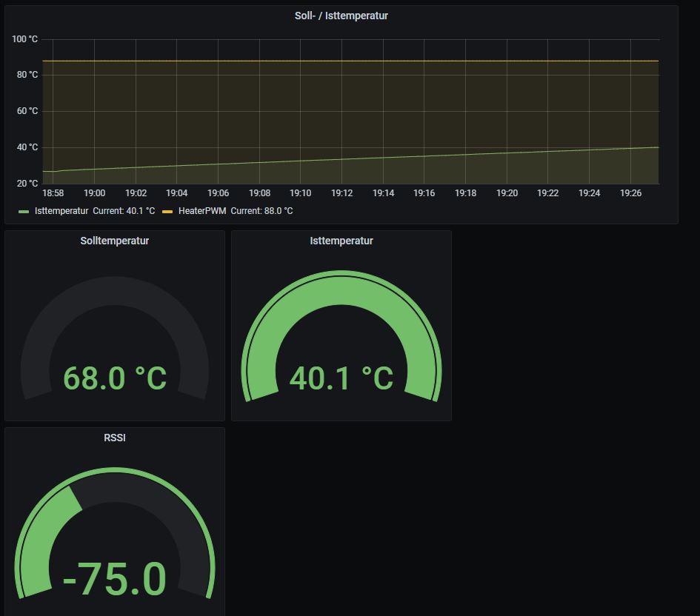700x616 pixels.
Task: Click the 40.1 °C Isttemperatur gauge value
Action: (341, 378)
